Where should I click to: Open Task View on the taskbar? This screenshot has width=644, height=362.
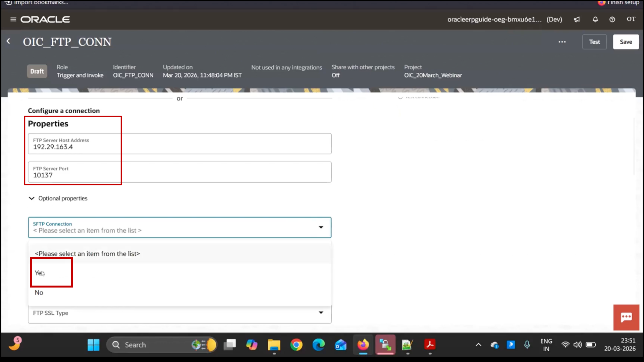pyautogui.click(x=230, y=345)
